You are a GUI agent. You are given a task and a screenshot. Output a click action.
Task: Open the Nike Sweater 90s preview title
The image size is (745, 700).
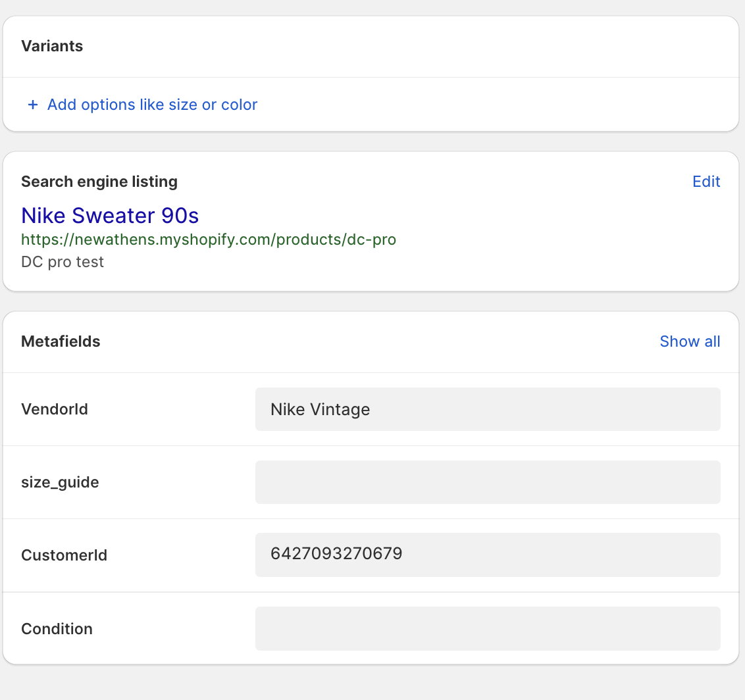(x=109, y=216)
